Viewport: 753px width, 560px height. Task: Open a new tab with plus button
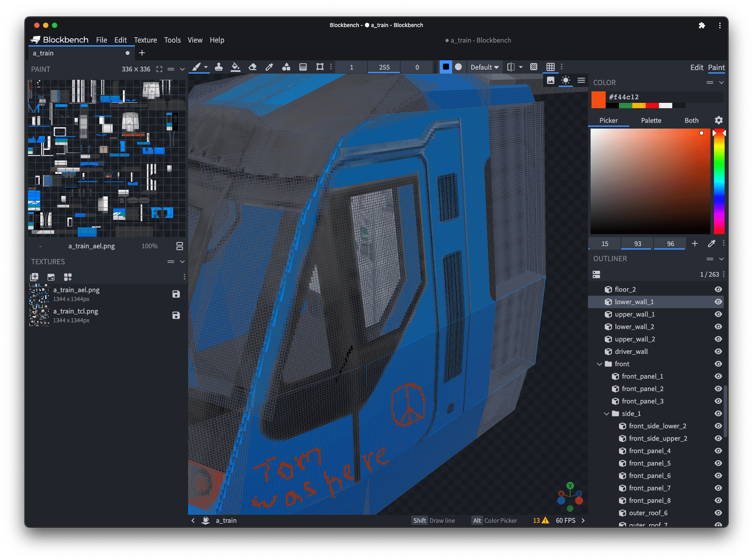click(142, 53)
